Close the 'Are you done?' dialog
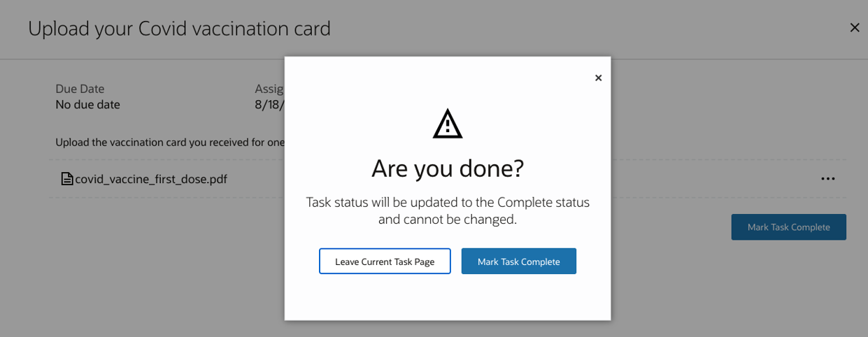868x337 pixels. click(598, 78)
